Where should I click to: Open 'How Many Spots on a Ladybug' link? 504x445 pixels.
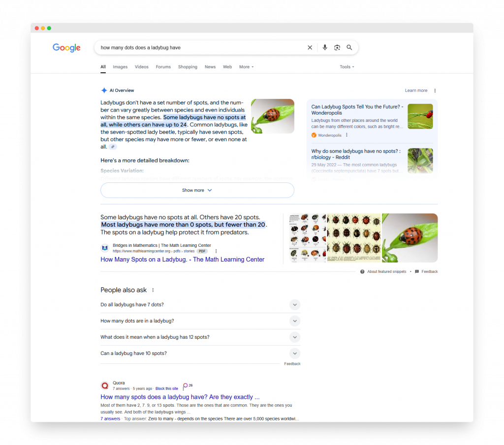tap(182, 260)
